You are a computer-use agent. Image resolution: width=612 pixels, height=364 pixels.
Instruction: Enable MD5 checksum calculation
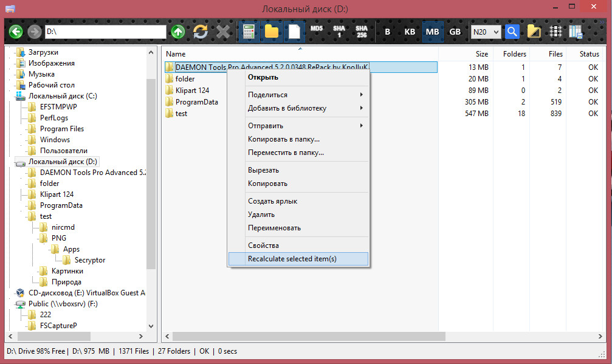(317, 29)
